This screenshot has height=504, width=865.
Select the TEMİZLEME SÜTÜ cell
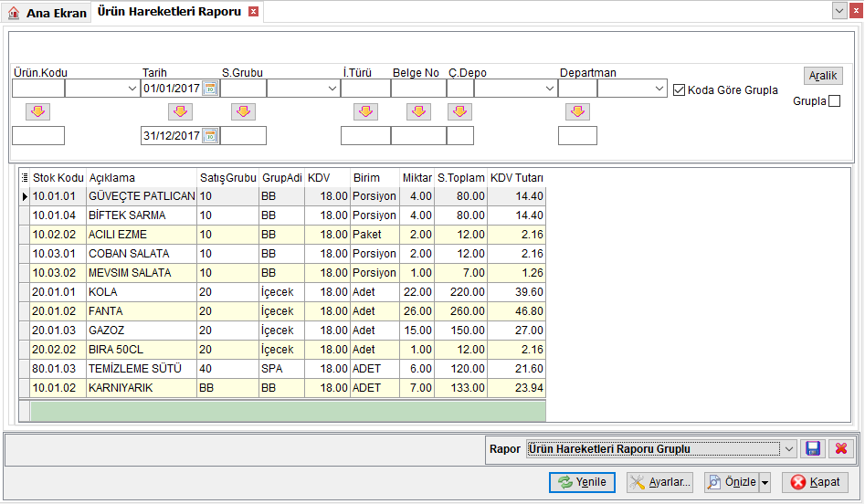(142, 368)
